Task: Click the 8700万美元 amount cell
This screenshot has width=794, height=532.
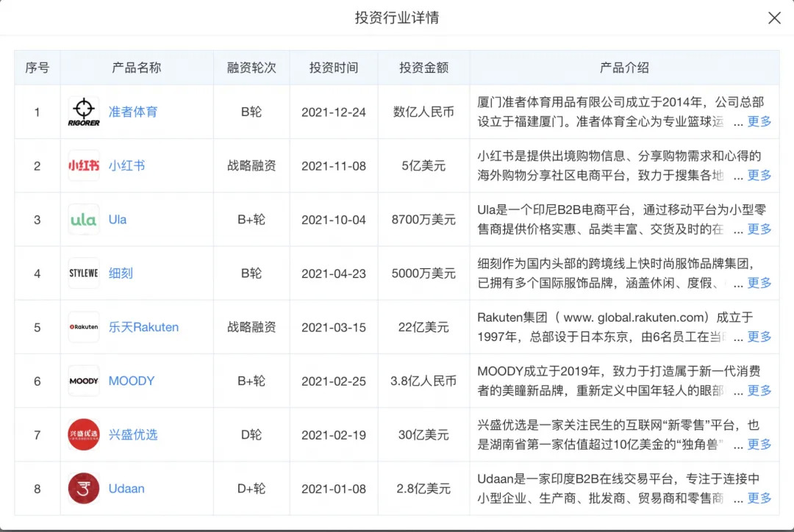Action: point(424,220)
